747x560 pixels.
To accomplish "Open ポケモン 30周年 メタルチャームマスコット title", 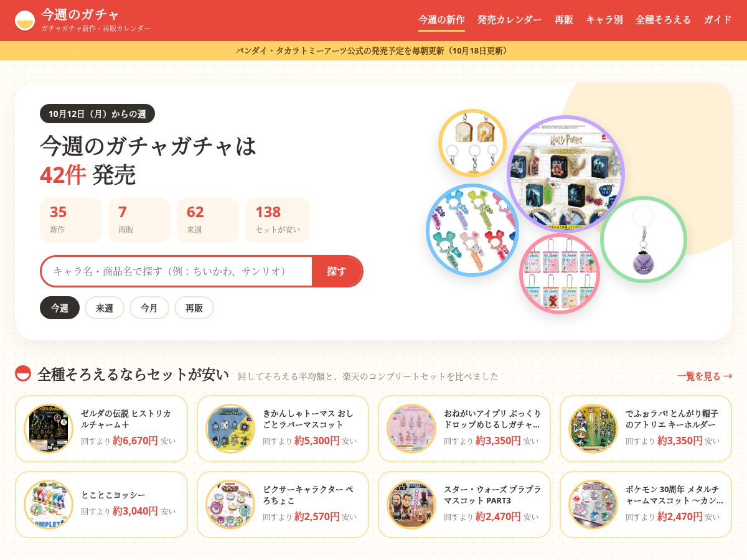I will [674, 495].
